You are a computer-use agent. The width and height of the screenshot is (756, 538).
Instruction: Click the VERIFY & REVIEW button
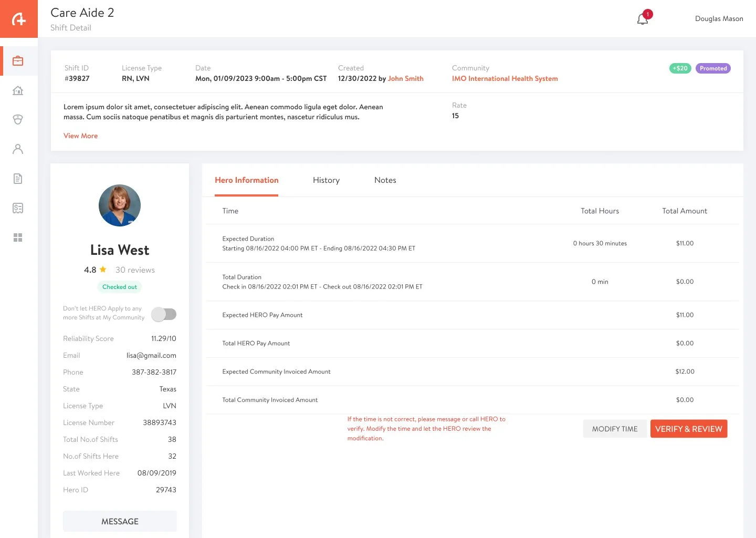689,429
